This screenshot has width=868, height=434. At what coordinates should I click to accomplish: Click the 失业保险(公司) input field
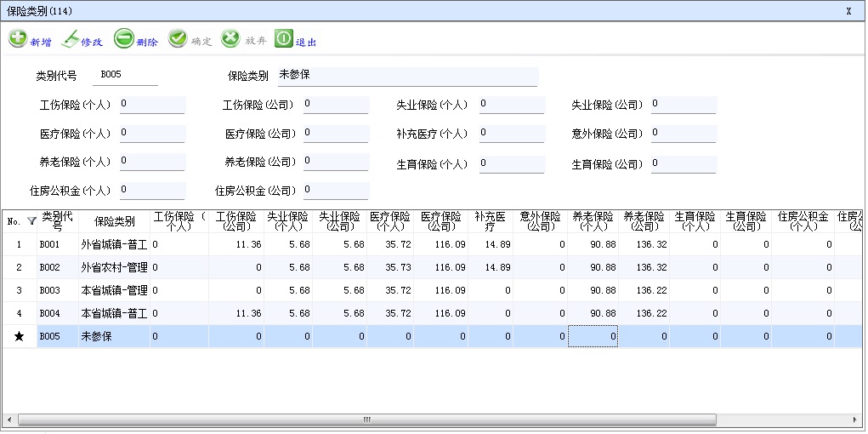(683, 105)
